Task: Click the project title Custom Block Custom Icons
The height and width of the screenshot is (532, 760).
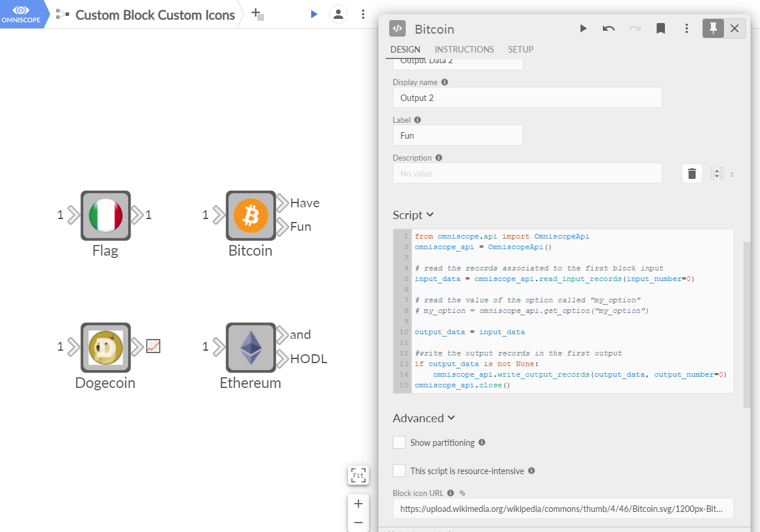Action: point(155,15)
